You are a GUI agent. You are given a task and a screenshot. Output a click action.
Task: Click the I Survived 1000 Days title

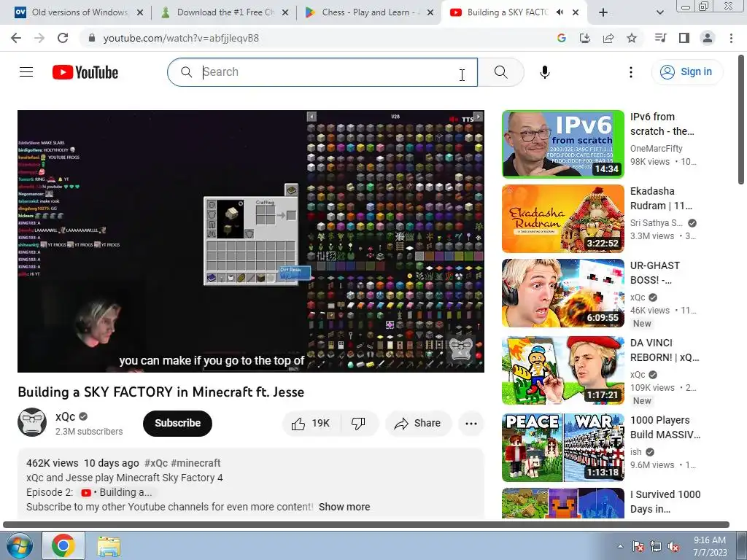[x=665, y=502]
